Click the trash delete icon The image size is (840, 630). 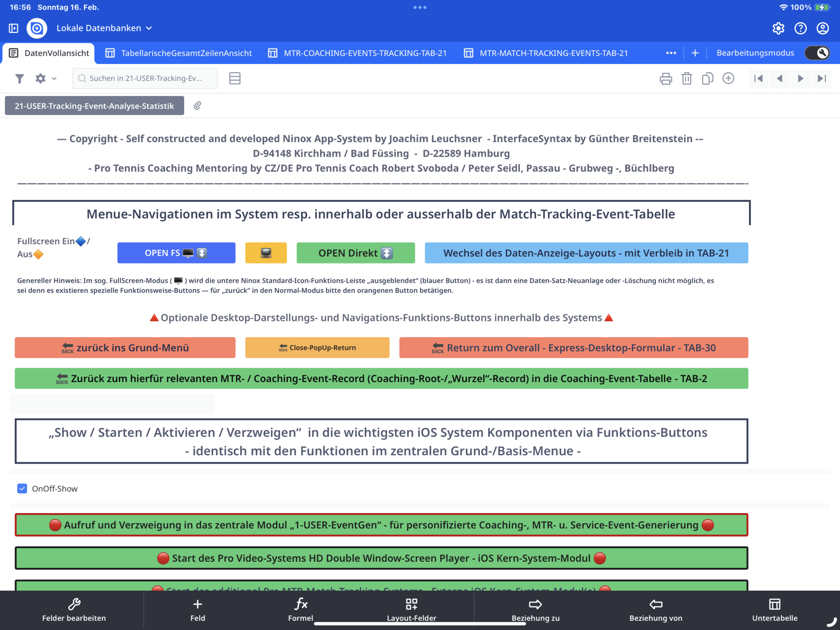(686, 78)
